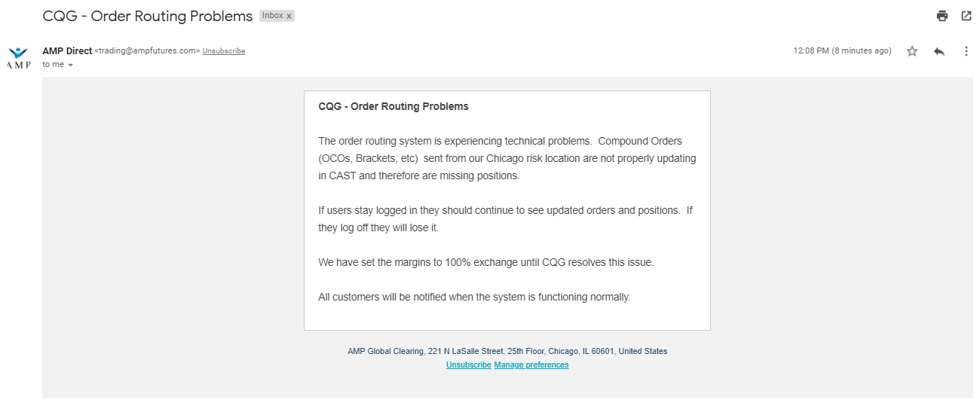Screen dimensions: 980x412
Task: Star this AMP Direct message
Action: pos(912,51)
